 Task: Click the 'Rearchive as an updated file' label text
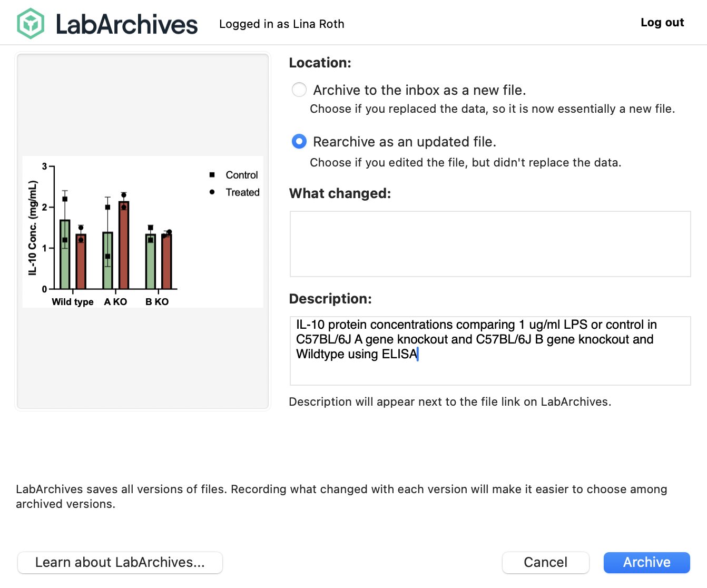pyautogui.click(x=404, y=142)
